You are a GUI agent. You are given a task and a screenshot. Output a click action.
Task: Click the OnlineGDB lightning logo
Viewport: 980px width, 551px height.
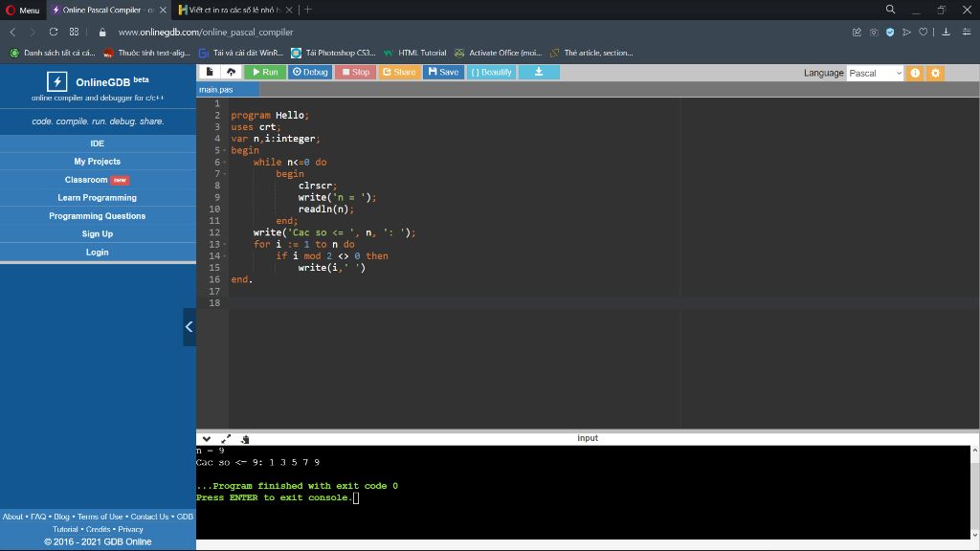pyautogui.click(x=56, y=81)
